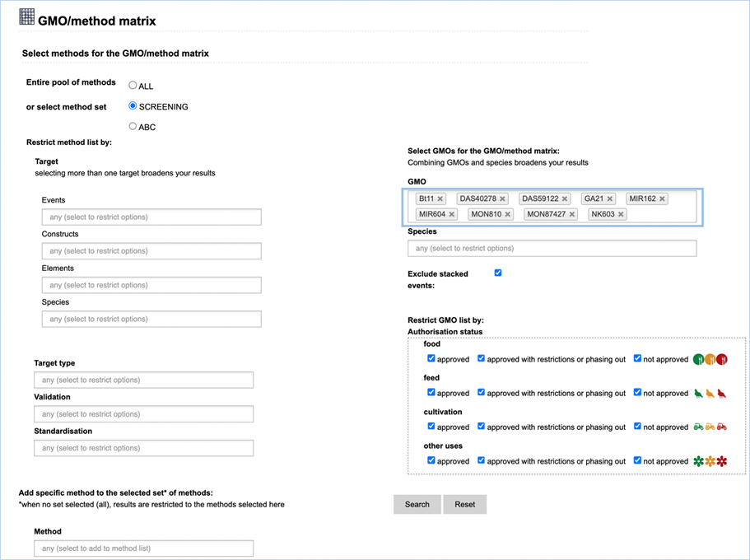Click the MON87427 tag label

coord(546,214)
